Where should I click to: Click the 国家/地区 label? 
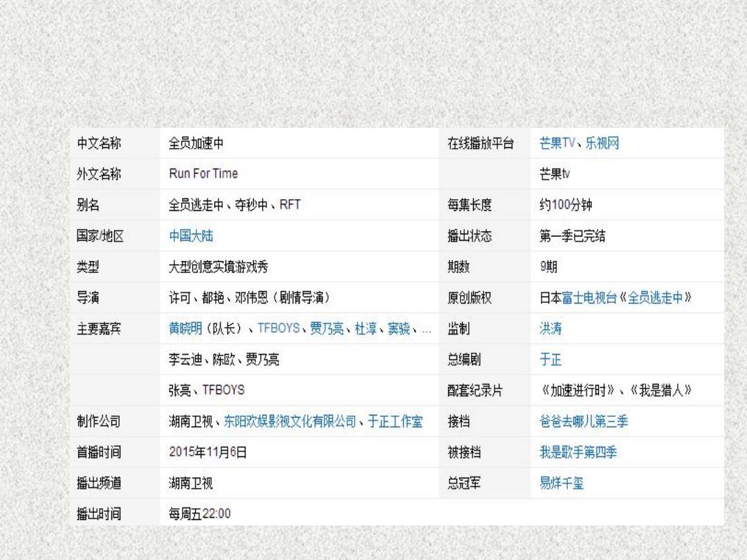(x=100, y=236)
